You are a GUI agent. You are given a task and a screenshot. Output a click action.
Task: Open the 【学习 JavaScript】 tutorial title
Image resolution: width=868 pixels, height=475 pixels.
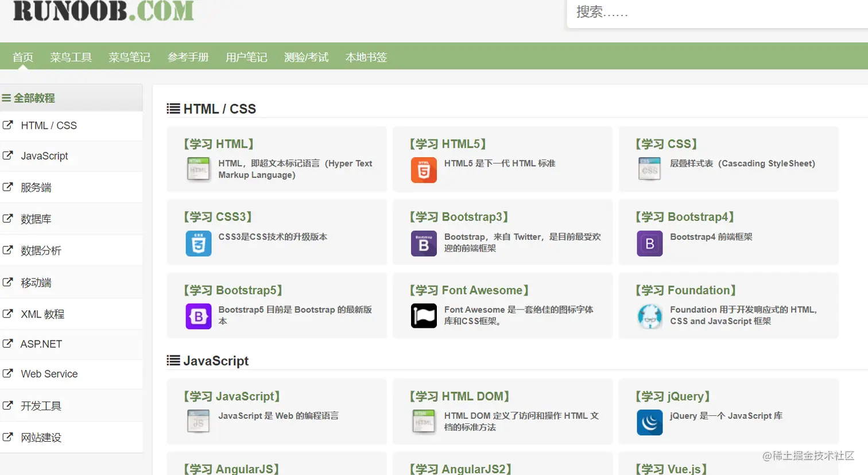(x=232, y=397)
